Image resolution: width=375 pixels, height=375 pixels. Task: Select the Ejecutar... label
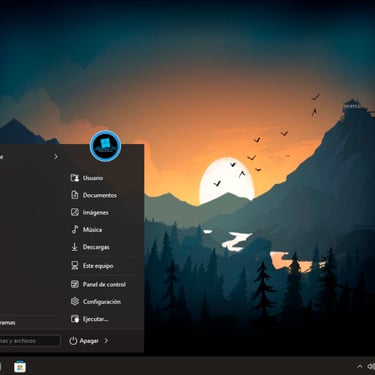(x=96, y=319)
